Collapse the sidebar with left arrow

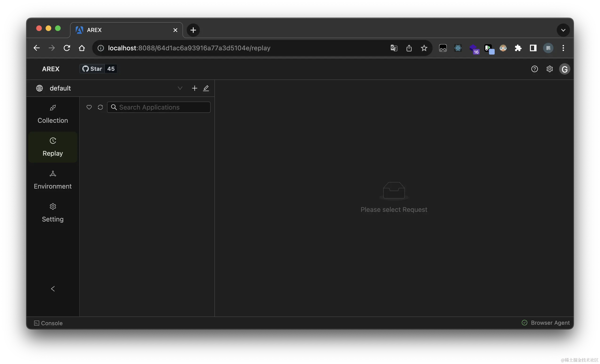53,289
